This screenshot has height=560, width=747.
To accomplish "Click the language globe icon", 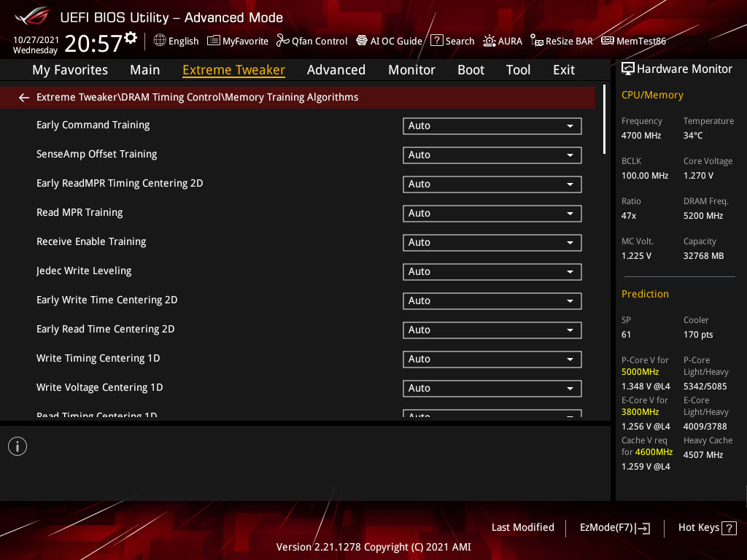I will pyautogui.click(x=160, y=41).
